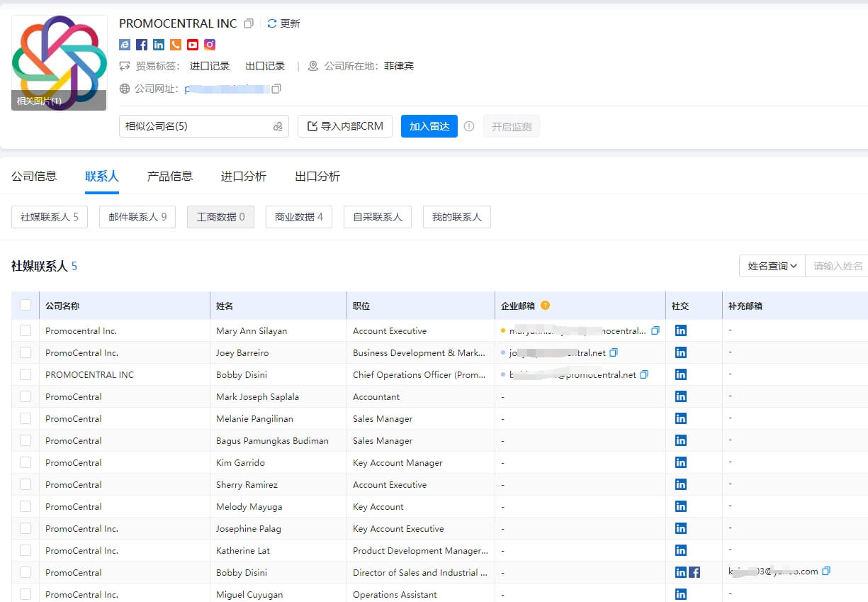Copy Mary Ann Silayan's email address
The width and height of the screenshot is (868, 602).
[x=655, y=330]
